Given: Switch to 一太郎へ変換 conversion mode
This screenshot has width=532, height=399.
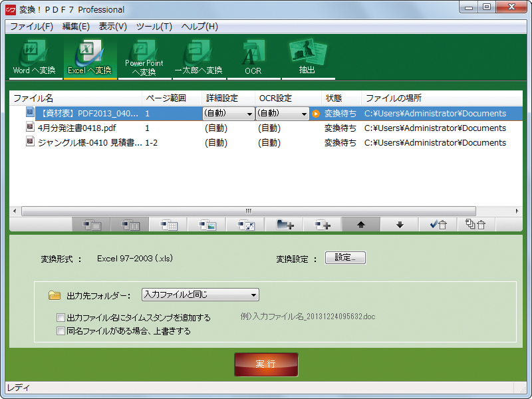Looking at the screenshot, I should pyautogui.click(x=199, y=58).
